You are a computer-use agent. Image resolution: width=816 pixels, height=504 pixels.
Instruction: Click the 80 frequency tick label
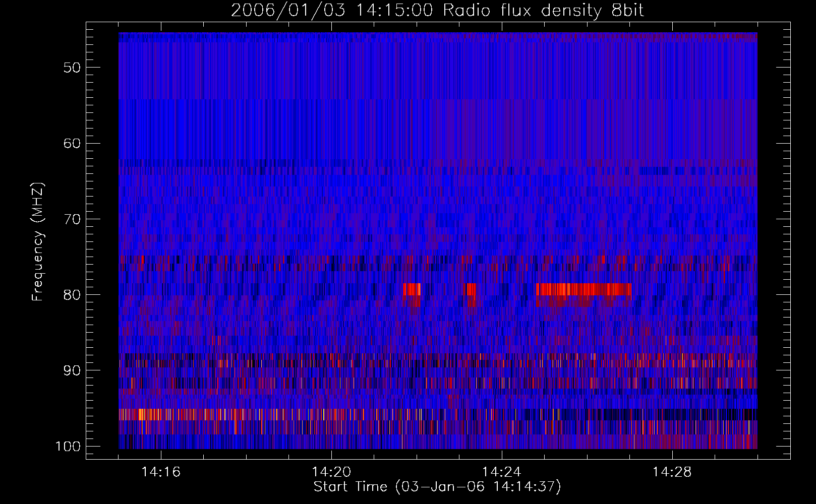(72, 295)
